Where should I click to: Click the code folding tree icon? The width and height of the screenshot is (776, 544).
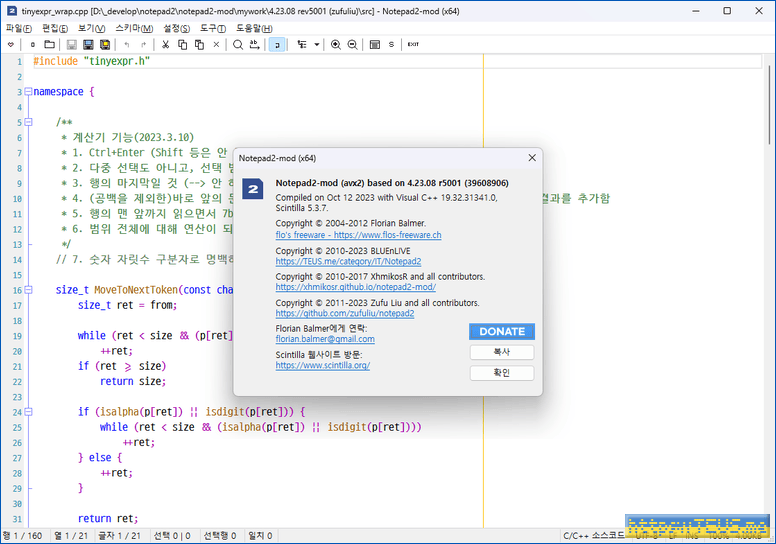pyautogui.click(x=301, y=45)
